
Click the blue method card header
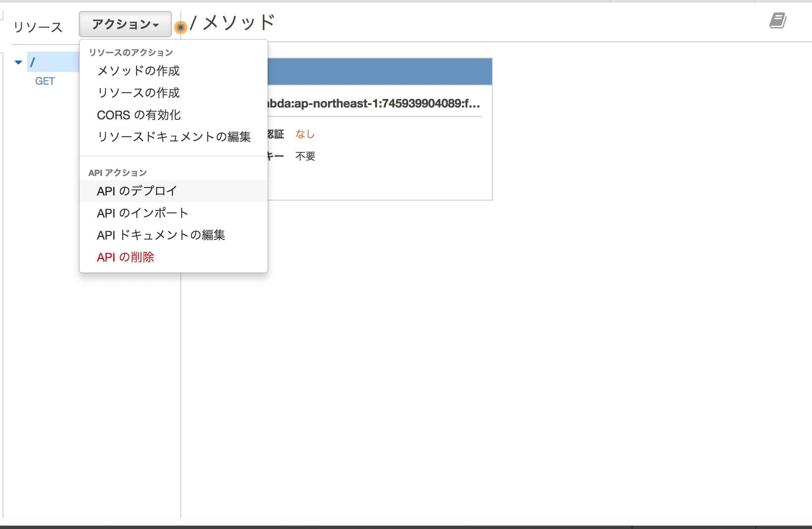pos(380,72)
